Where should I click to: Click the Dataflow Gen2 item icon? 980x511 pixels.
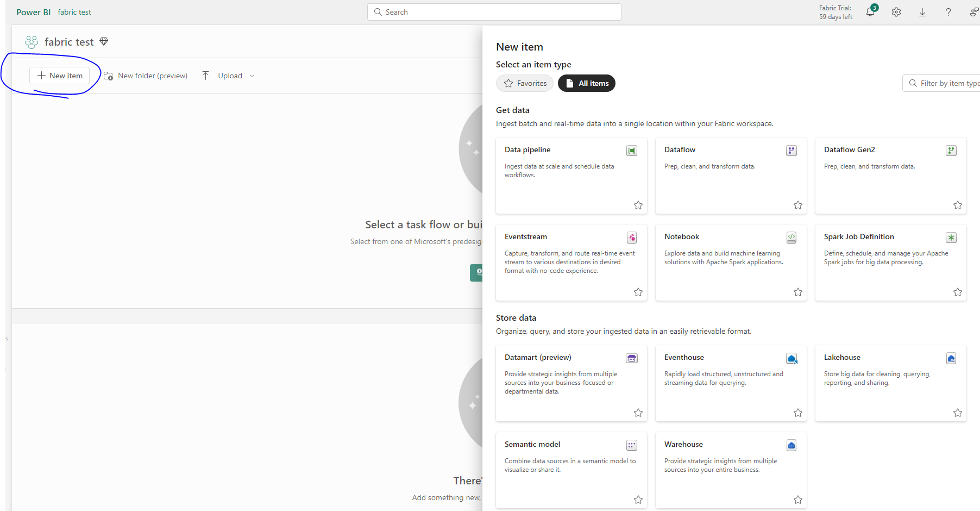pyautogui.click(x=951, y=151)
